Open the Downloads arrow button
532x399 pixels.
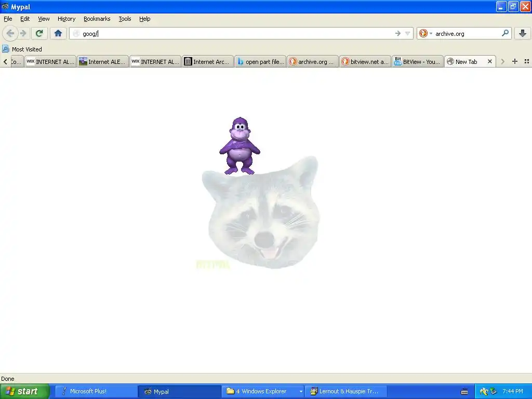click(x=523, y=33)
